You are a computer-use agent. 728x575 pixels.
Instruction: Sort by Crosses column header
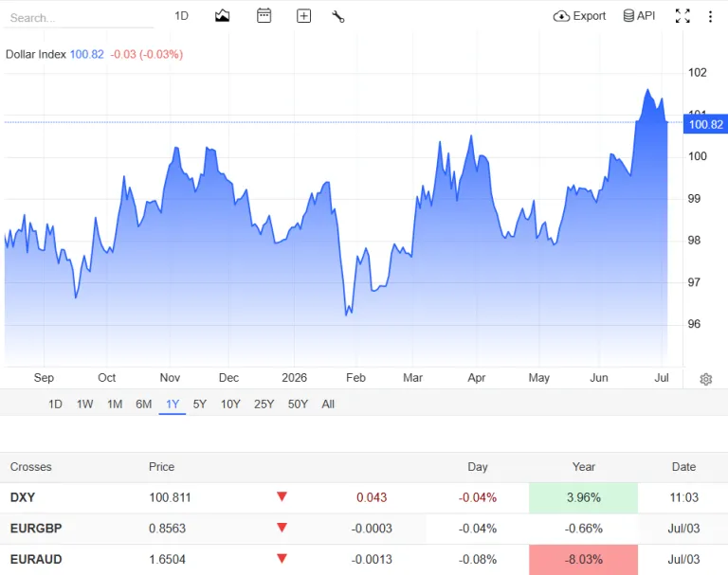[x=30, y=467]
